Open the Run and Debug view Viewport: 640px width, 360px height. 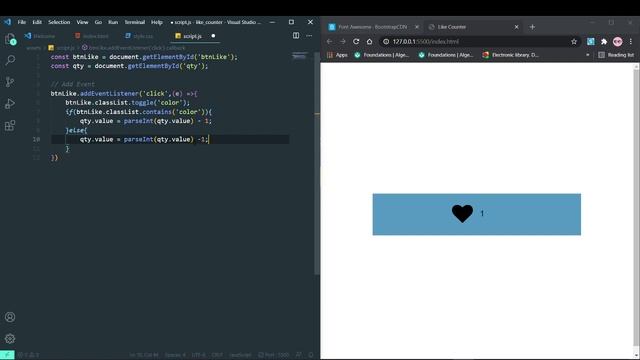[10, 104]
